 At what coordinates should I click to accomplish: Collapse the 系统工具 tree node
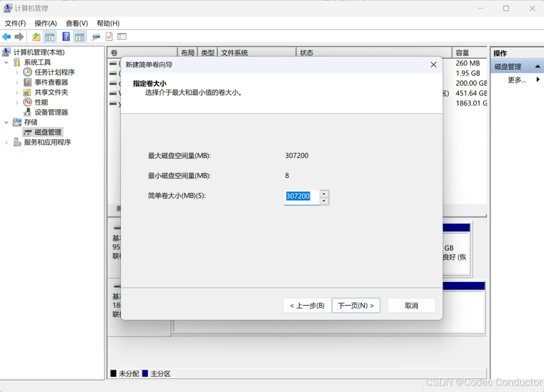click(x=6, y=62)
